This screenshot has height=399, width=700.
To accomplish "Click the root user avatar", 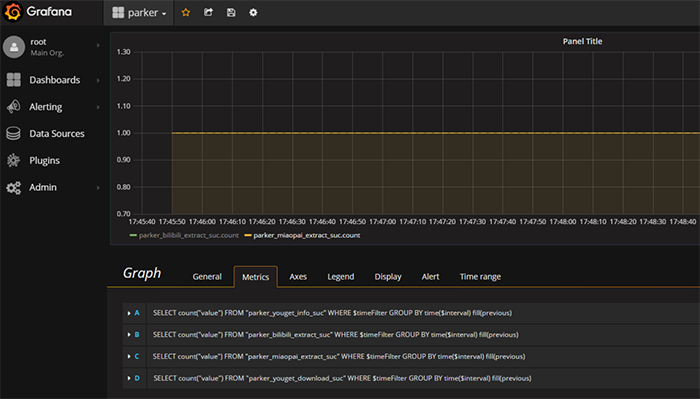I will [14, 47].
